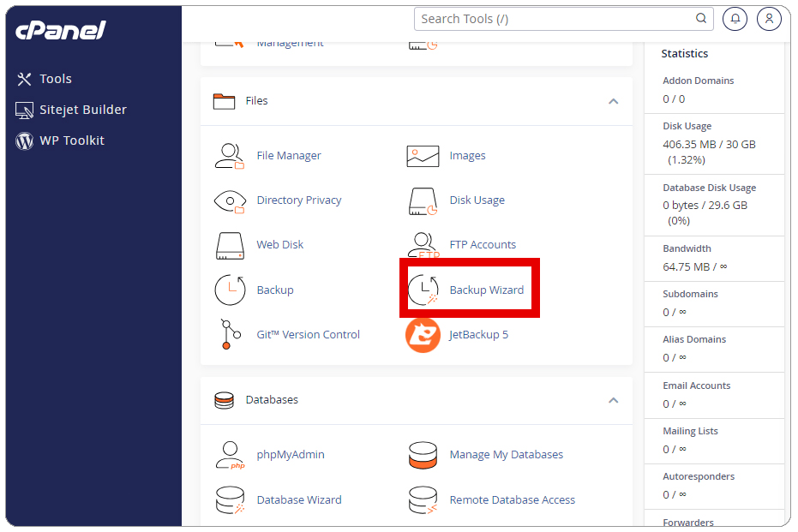
Task: Select Tools in the sidebar
Action: click(x=56, y=79)
